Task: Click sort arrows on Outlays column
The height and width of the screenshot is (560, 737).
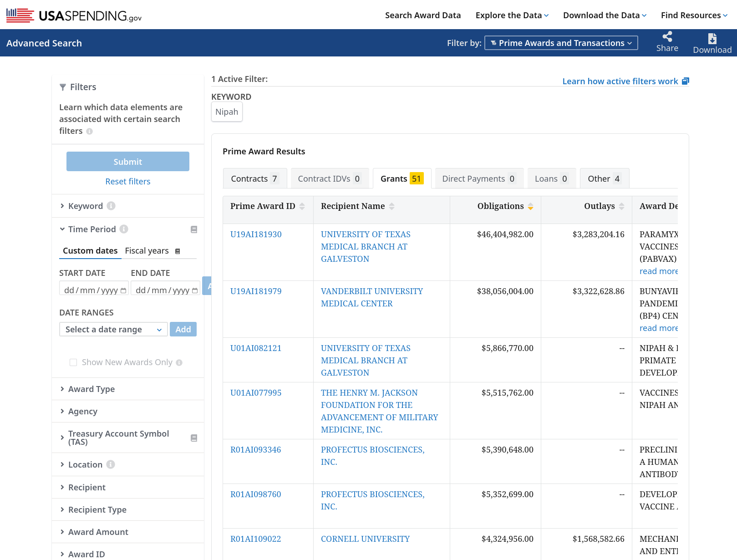Action: [621, 207]
